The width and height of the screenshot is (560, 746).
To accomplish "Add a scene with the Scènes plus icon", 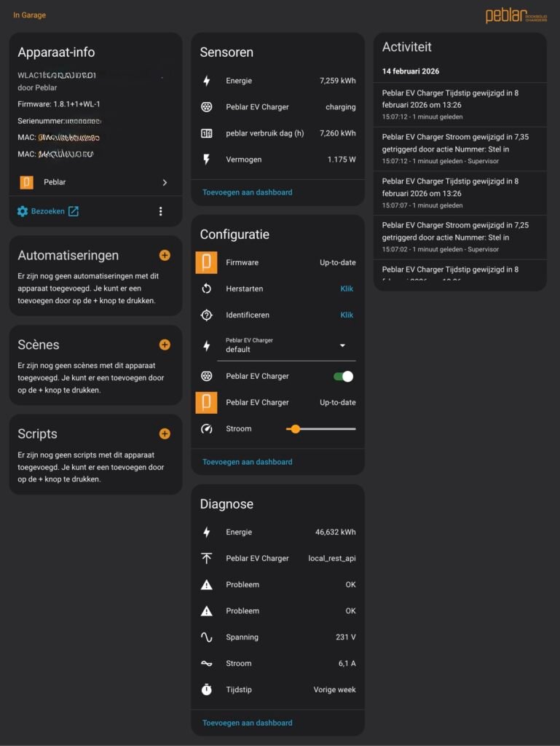I will tap(165, 345).
